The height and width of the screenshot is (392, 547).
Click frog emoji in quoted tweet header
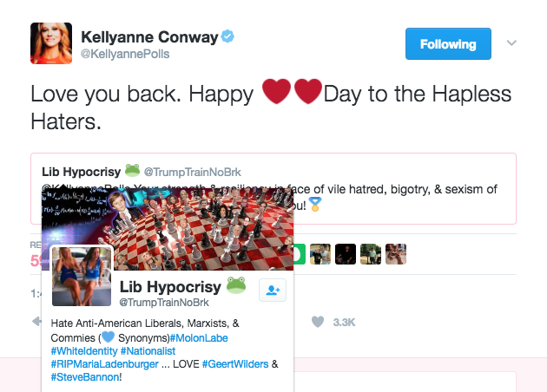[132, 169]
